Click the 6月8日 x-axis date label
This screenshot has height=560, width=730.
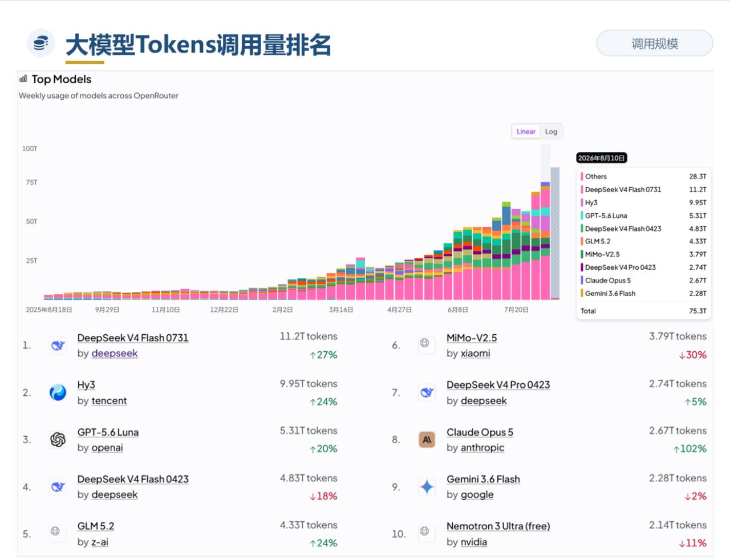point(457,310)
